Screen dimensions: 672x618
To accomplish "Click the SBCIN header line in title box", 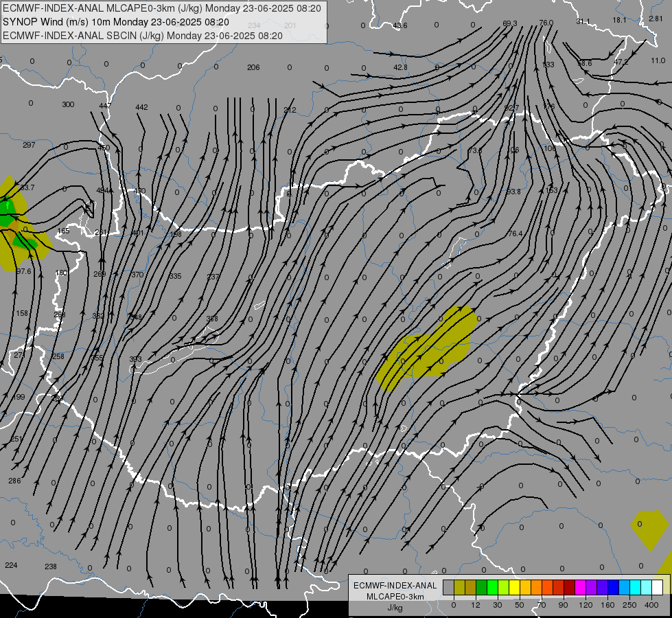I will coord(143,36).
